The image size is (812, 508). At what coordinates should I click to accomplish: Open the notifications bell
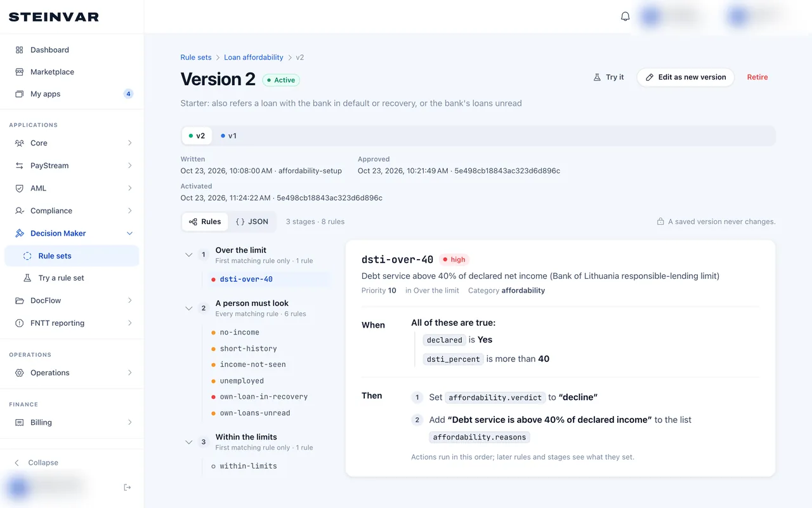tap(625, 17)
